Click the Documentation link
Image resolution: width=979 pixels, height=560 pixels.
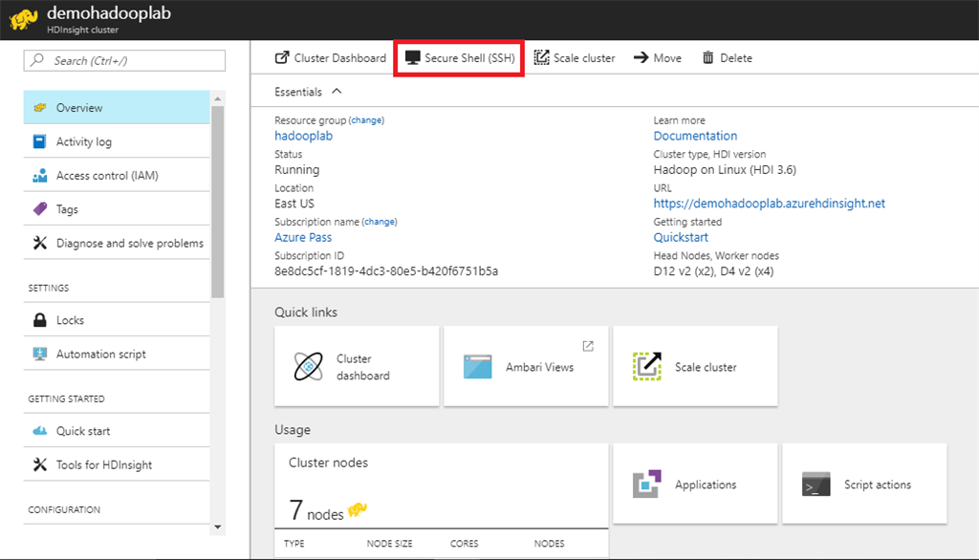click(x=695, y=136)
